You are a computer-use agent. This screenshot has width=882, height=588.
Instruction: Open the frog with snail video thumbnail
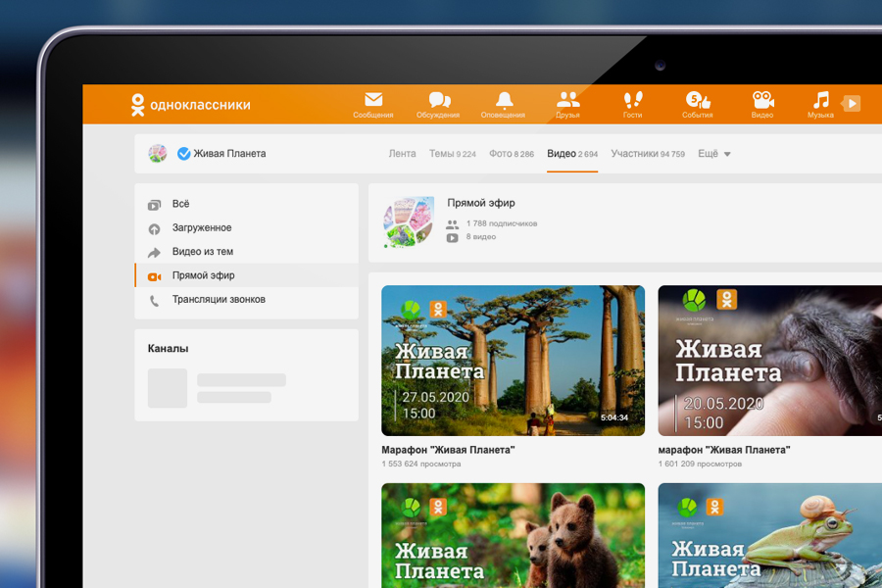[770, 536]
